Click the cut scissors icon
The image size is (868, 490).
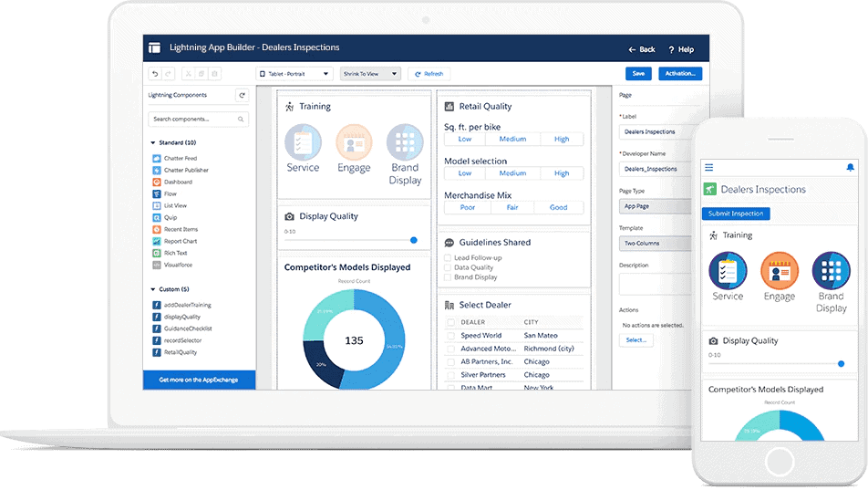tap(188, 74)
